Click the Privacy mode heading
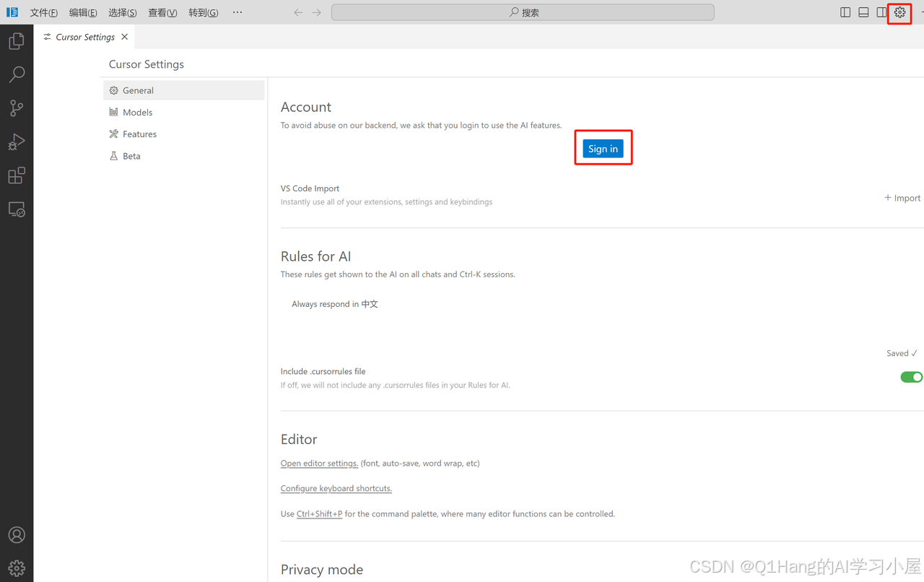 pyautogui.click(x=322, y=570)
